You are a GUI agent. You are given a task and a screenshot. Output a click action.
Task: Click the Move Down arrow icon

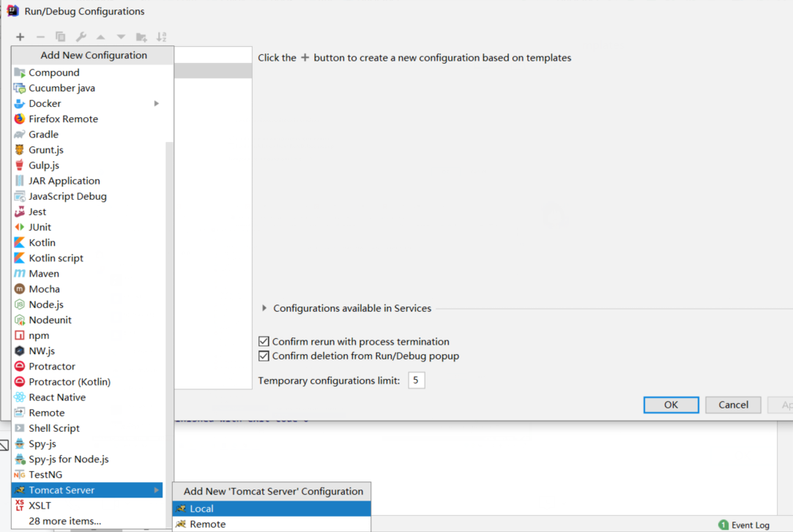pos(121,37)
